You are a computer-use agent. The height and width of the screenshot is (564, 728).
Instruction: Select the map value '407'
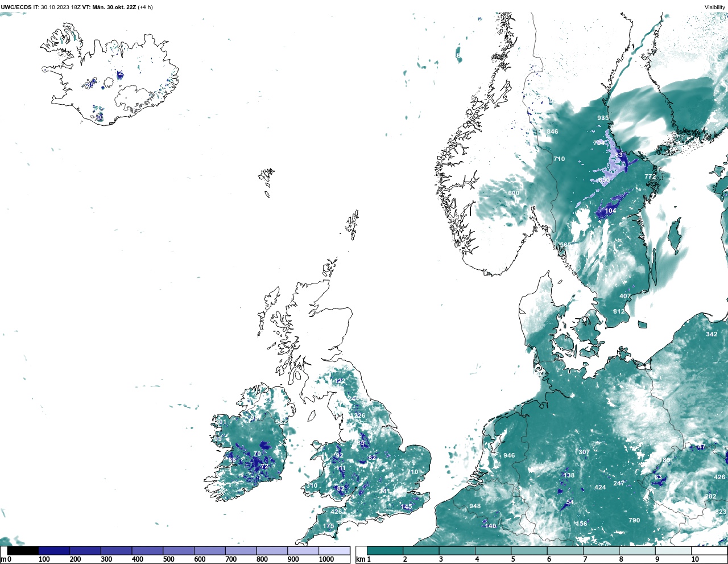coord(625,296)
